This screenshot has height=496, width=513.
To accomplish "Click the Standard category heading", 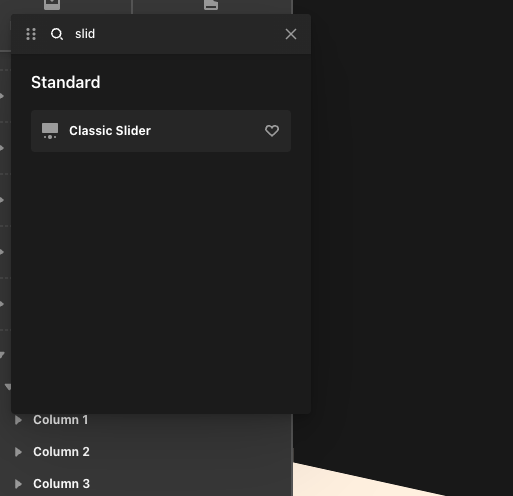I will tap(66, 82).
